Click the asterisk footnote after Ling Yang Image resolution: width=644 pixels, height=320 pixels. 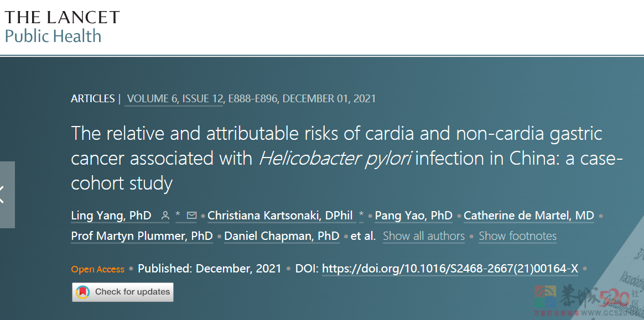[x=178, y=216]
